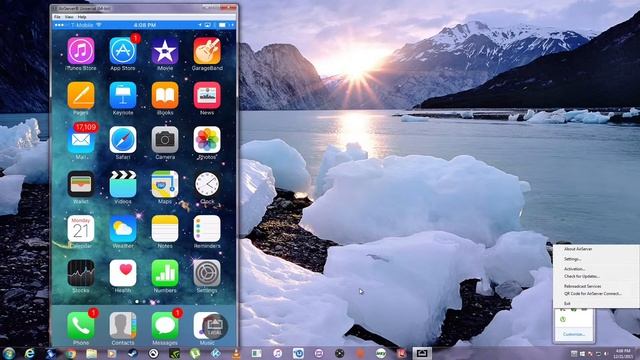640x360 pixels.
Task: Open the Help menu in AirServer
Action: [82, 17]
